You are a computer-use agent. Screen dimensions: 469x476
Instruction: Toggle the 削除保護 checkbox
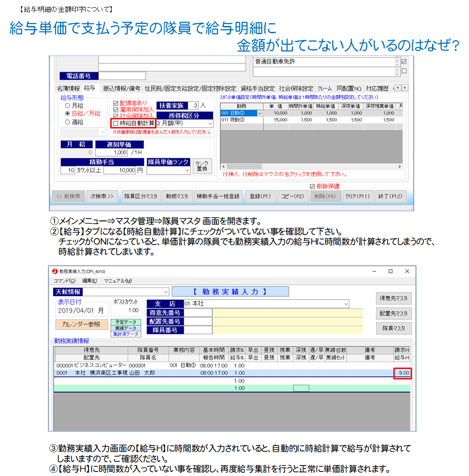click(x=312, y=186)
